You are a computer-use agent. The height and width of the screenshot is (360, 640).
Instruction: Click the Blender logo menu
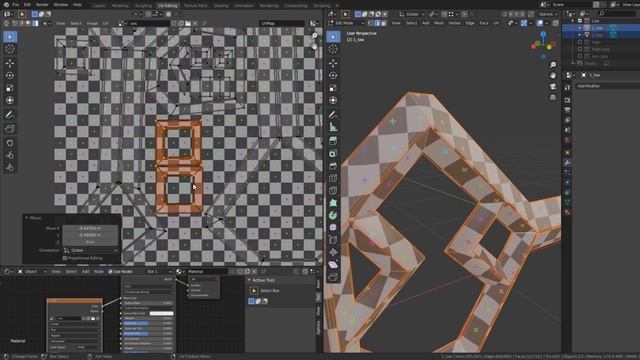(6, 4)
